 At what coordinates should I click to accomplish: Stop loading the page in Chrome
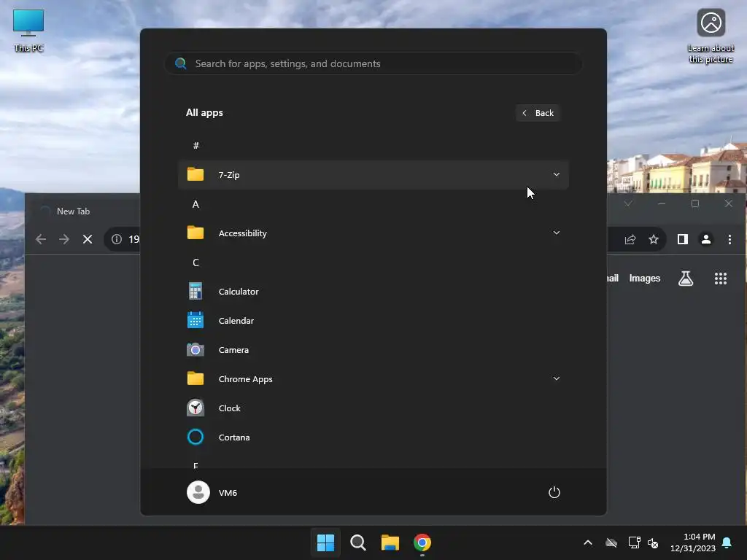(88, 239)
